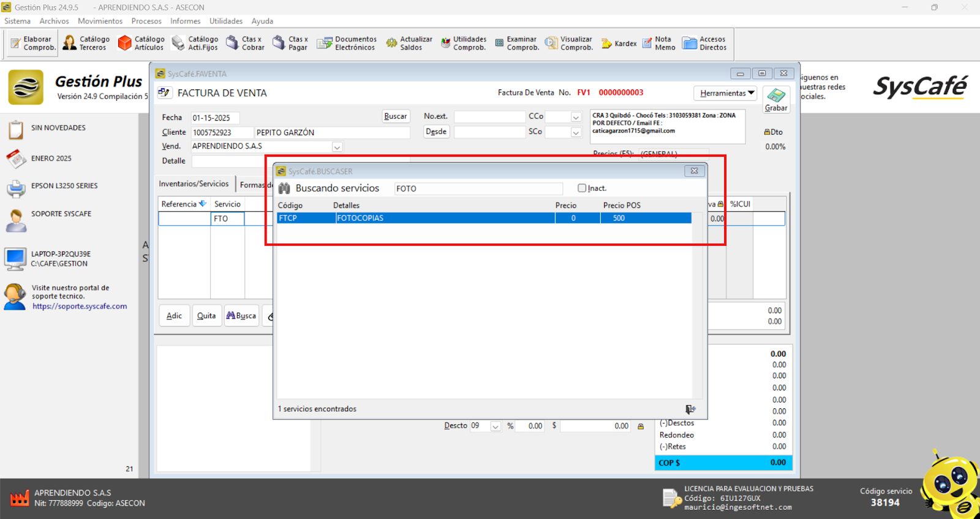Expand the CCo dropdown arrow
This screenshot has height=519, width=980.
click(x=576, y=117)
